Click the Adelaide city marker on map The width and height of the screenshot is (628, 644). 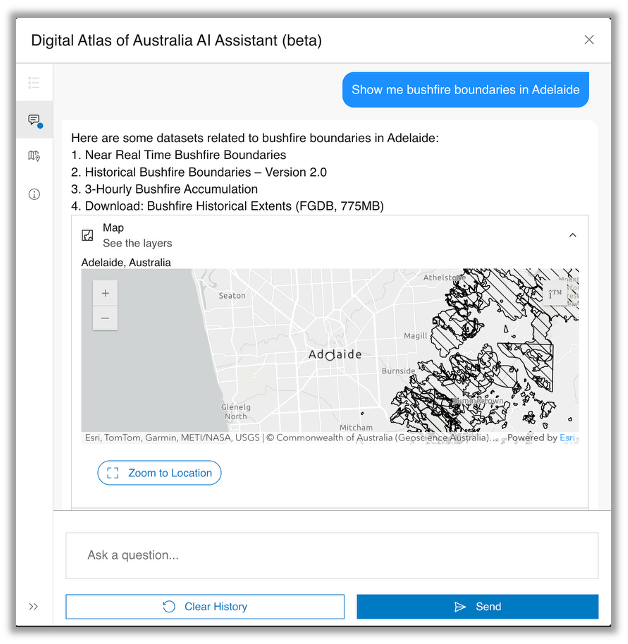(330, 356)
